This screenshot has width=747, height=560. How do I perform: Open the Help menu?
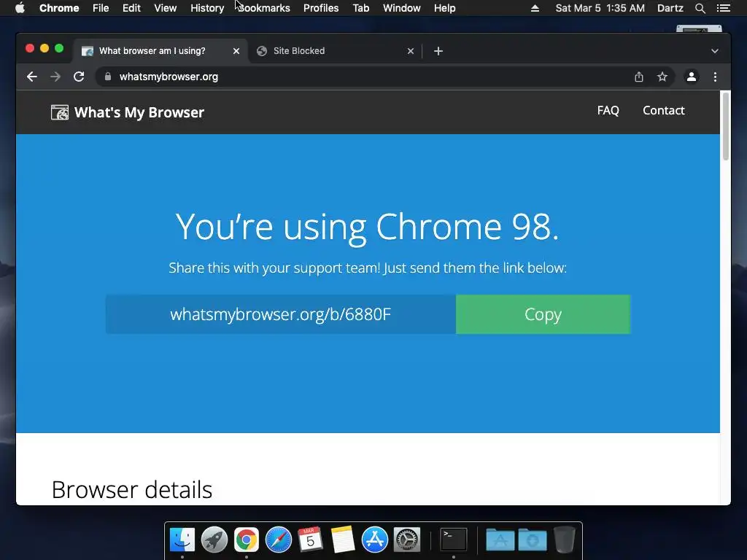[444, 8]
